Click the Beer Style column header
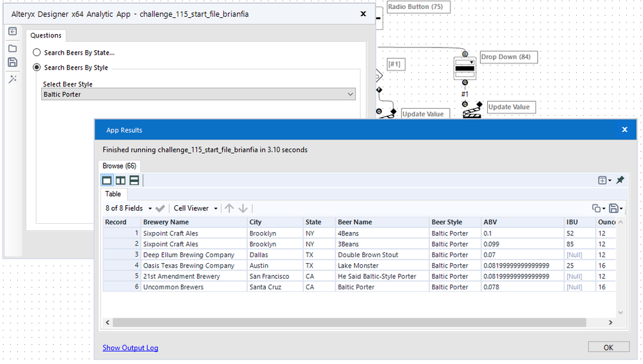Screen dimensions: 643x364 click(x=455, y=222)
